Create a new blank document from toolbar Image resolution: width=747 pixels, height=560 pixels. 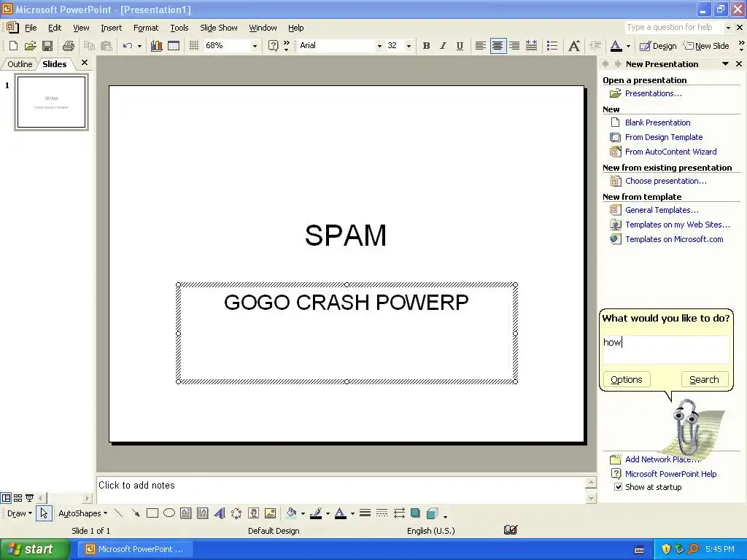(x=13, y=46)
